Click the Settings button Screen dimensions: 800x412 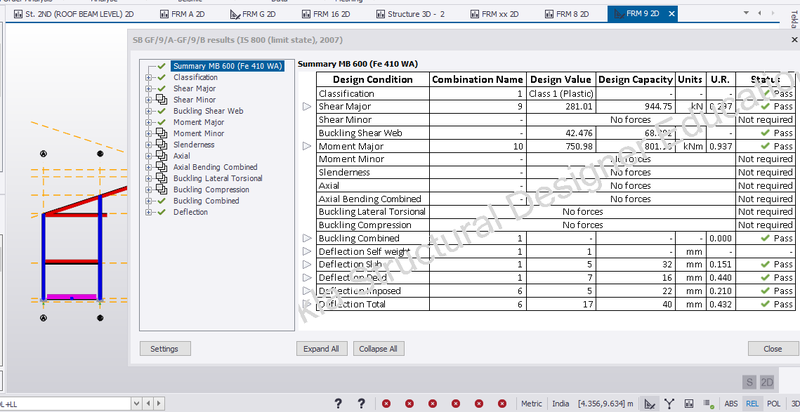(x=165, y=349)
